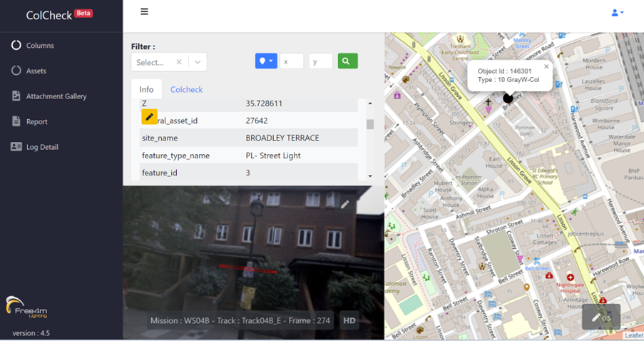
Task: Open Columns in the sidebar
Action: 40,46
